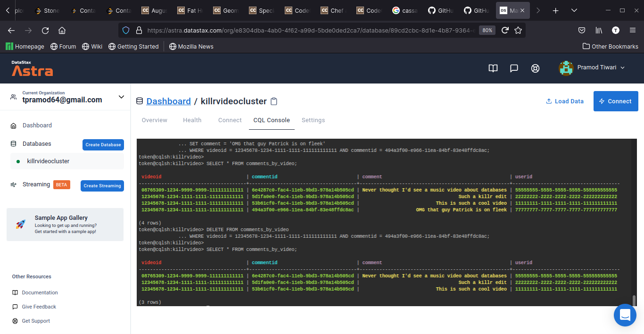Follow the Dashboard breadcrumb link
This screenshot has height=334, width=644.
click(x=169, y=101)
